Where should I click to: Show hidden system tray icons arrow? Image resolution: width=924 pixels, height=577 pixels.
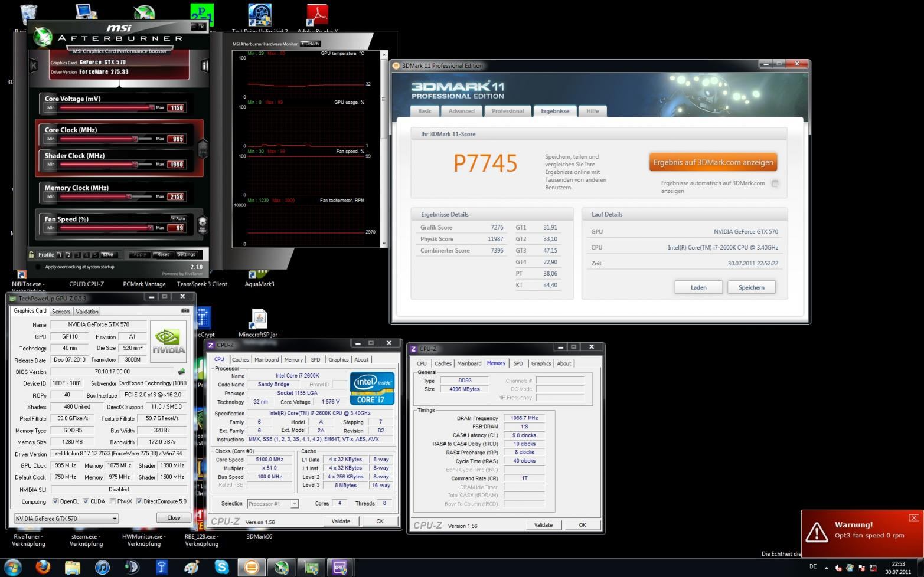826,568
